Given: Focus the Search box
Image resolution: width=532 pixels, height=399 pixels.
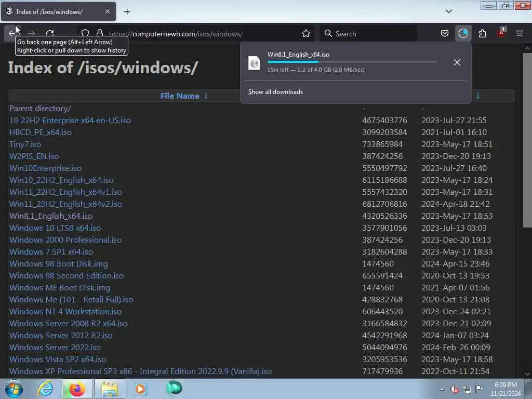Looking at the screenshot, I should [369, 34].
